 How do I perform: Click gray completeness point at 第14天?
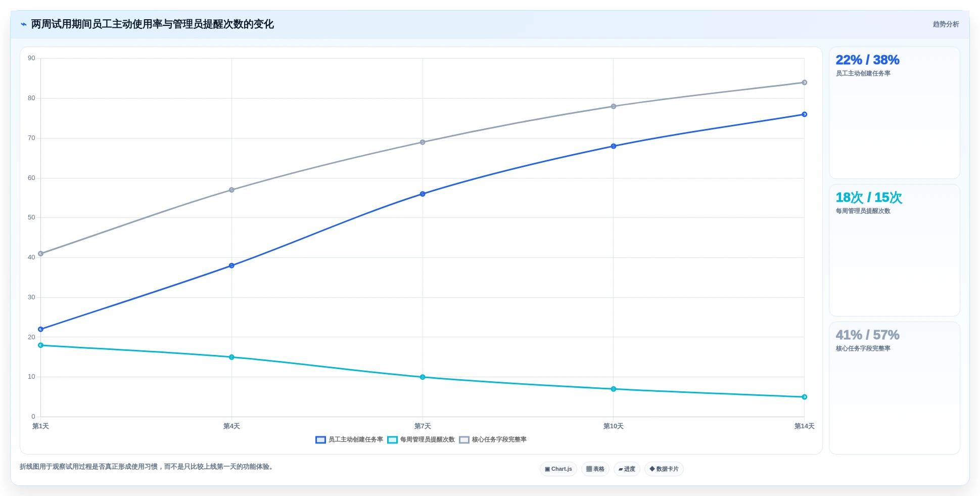[805, 82]
